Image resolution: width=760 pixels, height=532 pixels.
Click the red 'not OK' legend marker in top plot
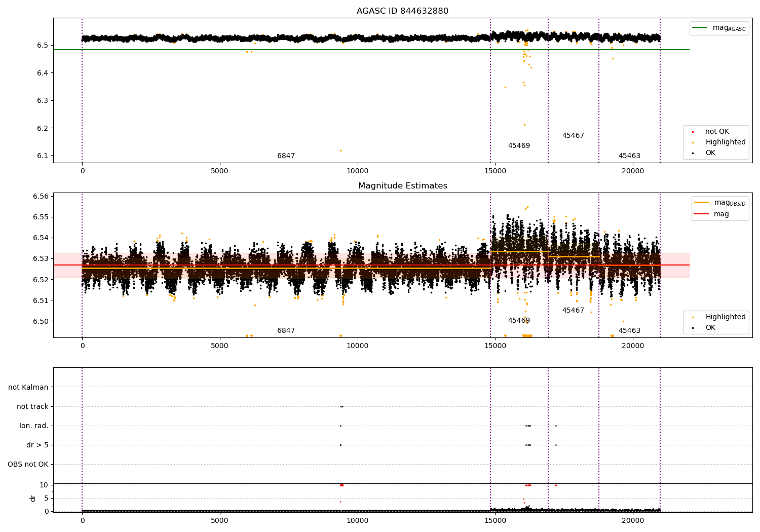(693, 132)
